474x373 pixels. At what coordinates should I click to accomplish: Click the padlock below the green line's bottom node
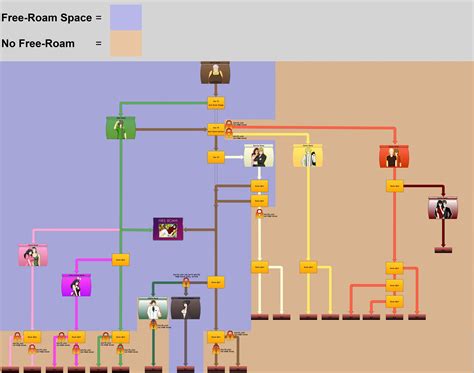click(x=120, y=349)
